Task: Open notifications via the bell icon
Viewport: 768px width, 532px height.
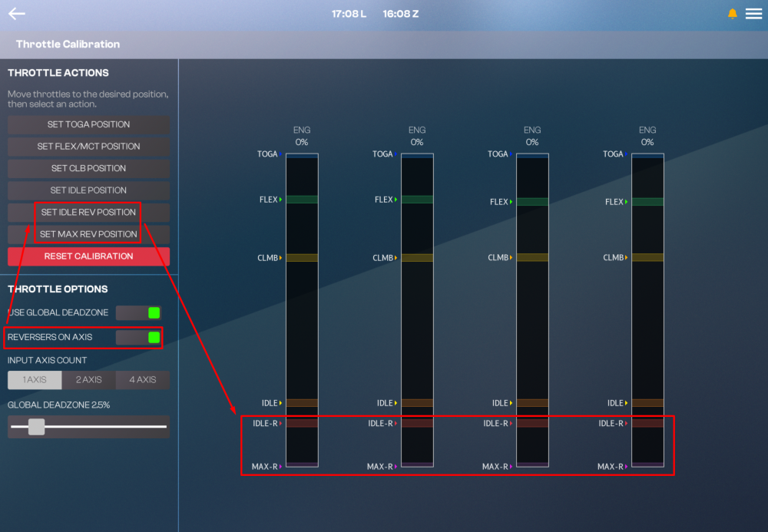Action: pyautogui.click(x=732, y=14)
